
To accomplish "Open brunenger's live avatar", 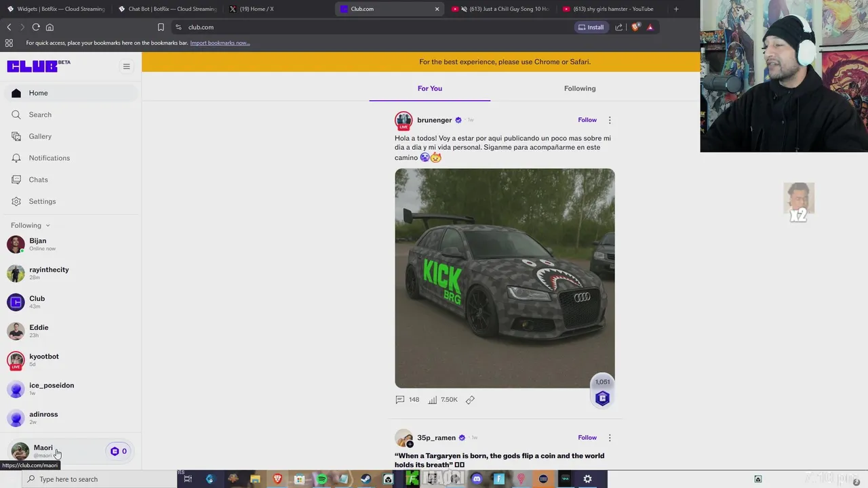I will pyautogui.click(x=403, y=121).
